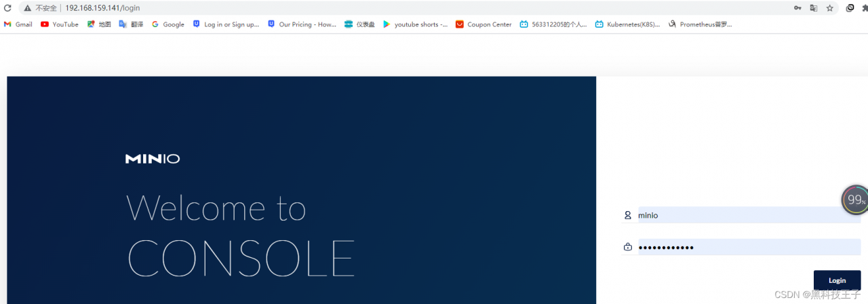This screenshot has height=304, width=868.
Task: Click the address bar URL 192.168.159.141/login
Action: coord(103,8)
